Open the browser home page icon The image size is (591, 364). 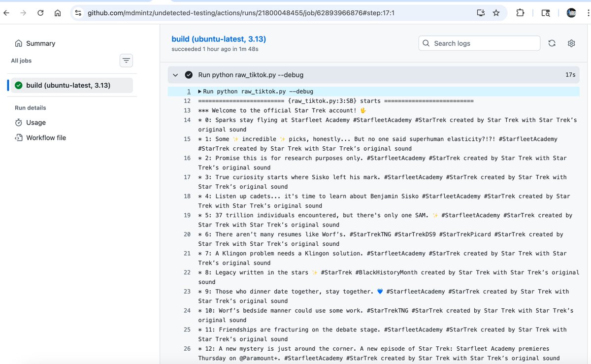(x=58, y=13)
